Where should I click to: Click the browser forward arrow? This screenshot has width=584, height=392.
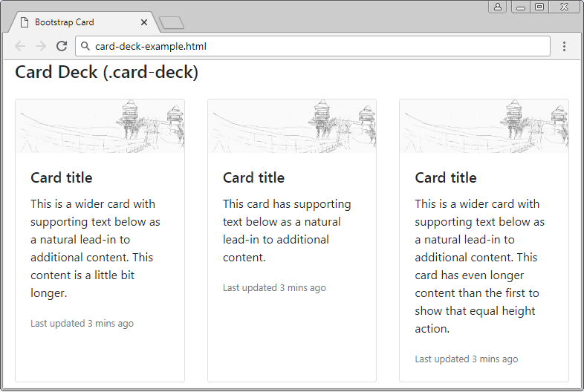41,46
